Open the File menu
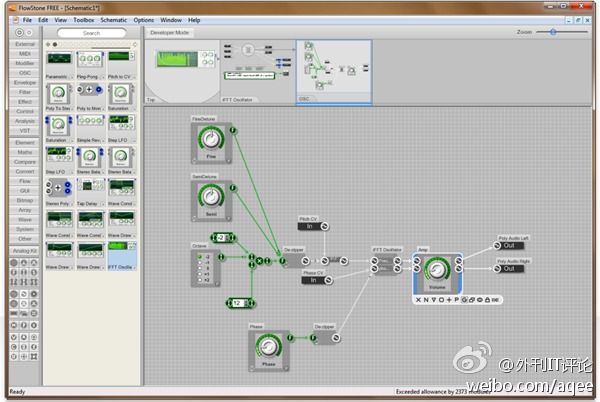Viewport: 600px width, 402px height. pyautogui.click(x=27, y=20)
